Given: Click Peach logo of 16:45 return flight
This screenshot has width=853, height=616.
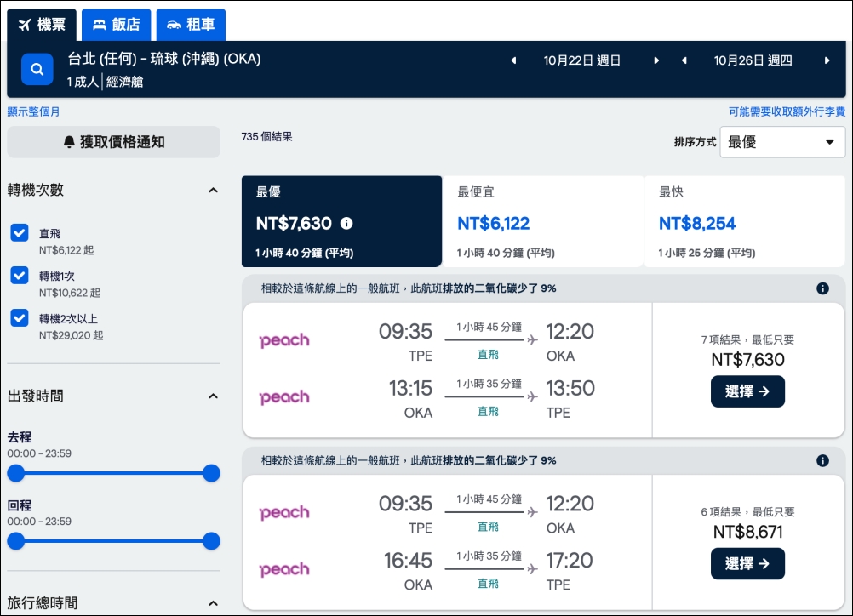Looking at the screenshot, I should coord(284,570).
